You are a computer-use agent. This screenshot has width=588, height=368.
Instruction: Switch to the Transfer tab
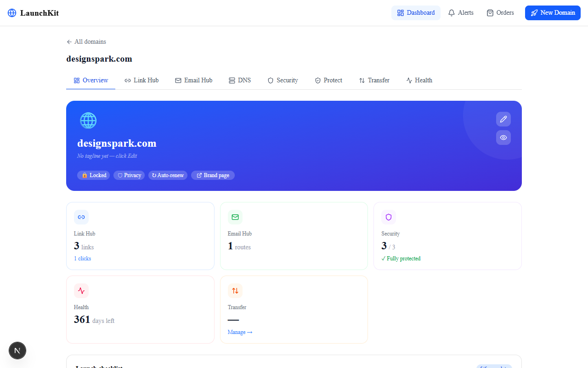pos(374,80)
